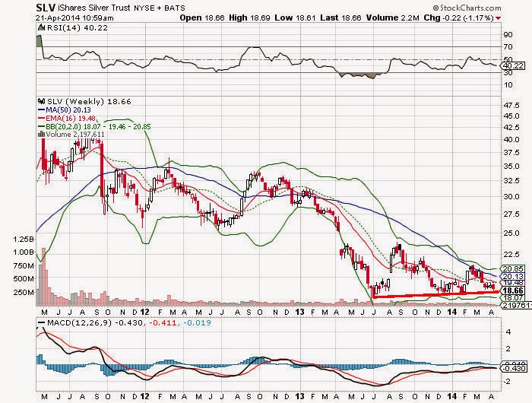Click the black MACD legend line marker

(41, 322)
